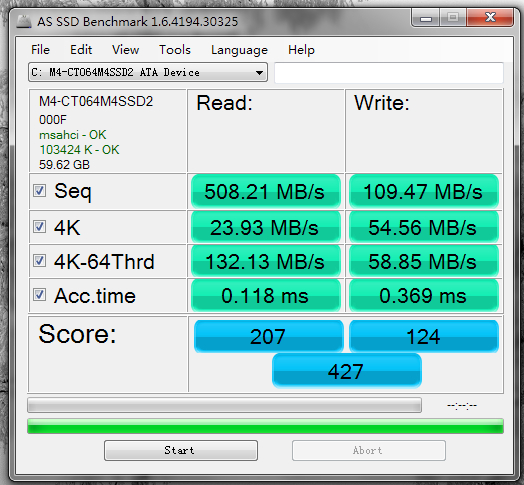
Task: Click the empty text field beside drive selector
Action: pyautogui.click(x=389, y=73)
